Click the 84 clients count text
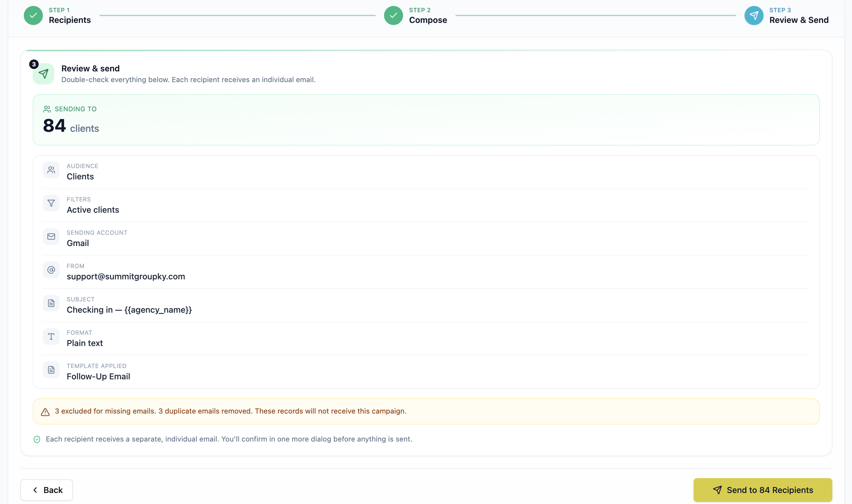 point(71,126)
